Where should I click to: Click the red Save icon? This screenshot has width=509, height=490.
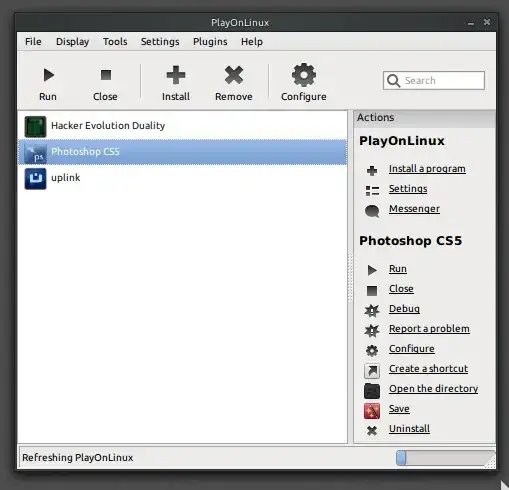tap(372, 411)
